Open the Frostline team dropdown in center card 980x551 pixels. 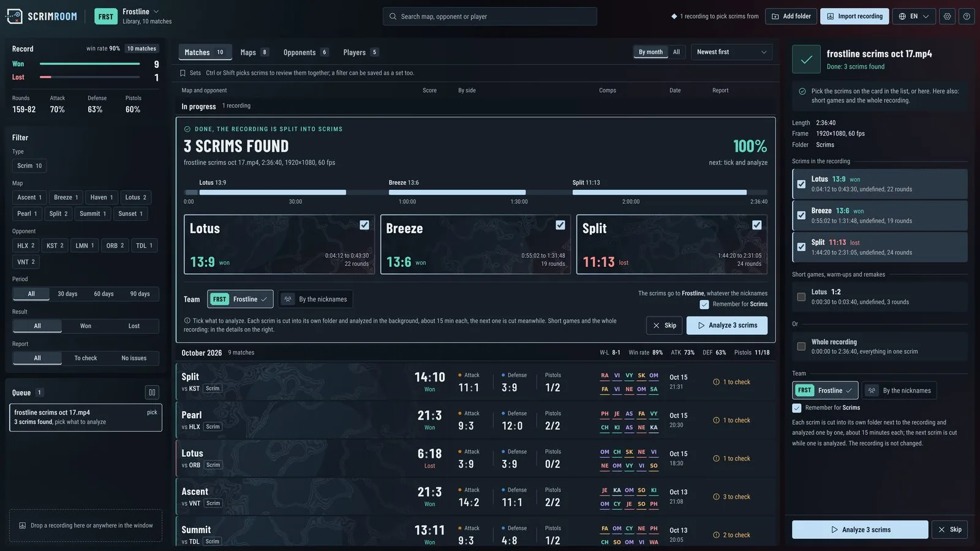click(x=240, y=299)
